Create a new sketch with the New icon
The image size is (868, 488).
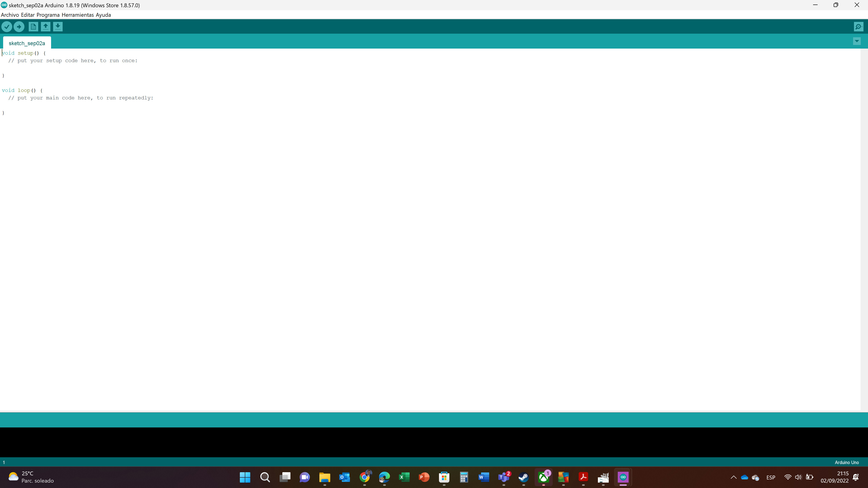33,27
